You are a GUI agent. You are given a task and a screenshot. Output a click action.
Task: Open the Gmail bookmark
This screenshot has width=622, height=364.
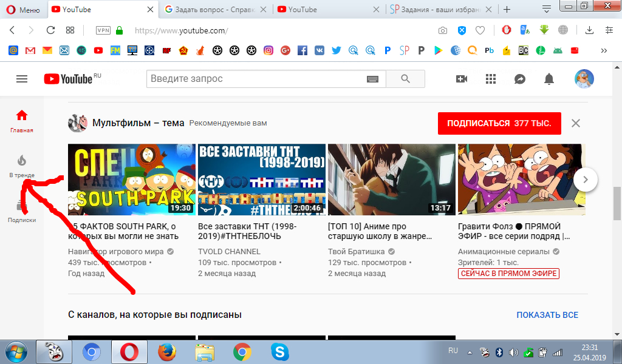[x=30, y=50]
